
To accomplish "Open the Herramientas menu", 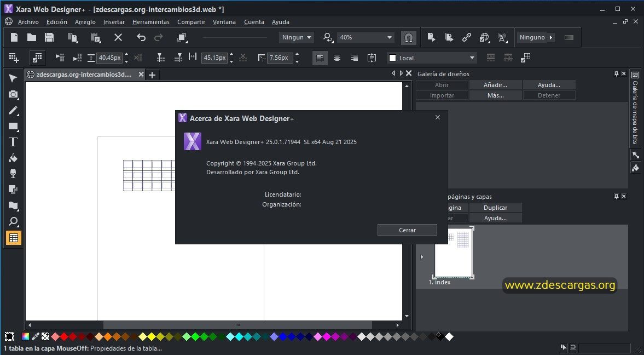I will click(x=150, y=22).
